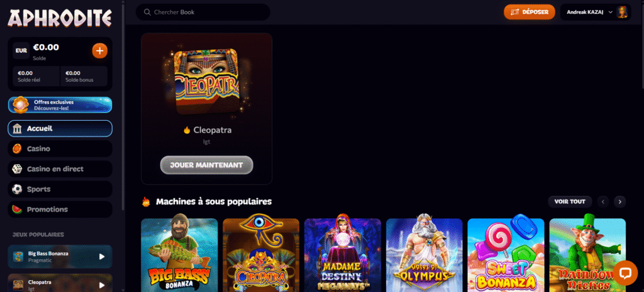Click the Chercher search field
This screenshot has height=292, width=644.
pos(203,13)
